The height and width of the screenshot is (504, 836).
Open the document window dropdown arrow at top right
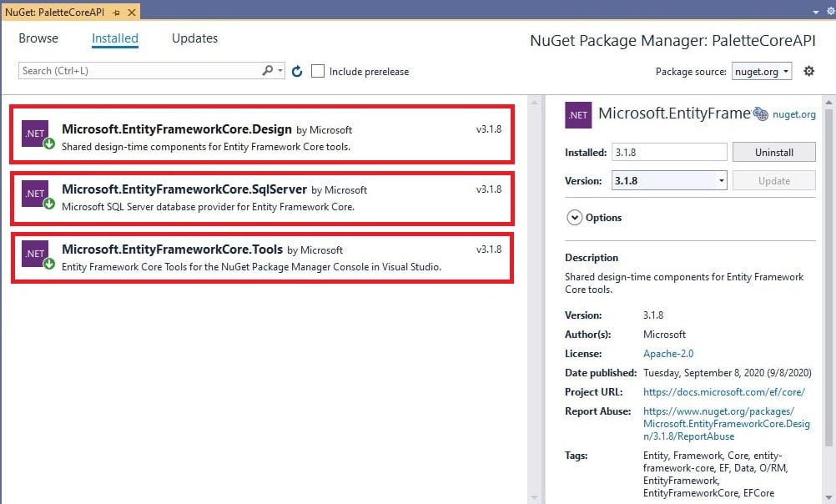pos(816,12)
